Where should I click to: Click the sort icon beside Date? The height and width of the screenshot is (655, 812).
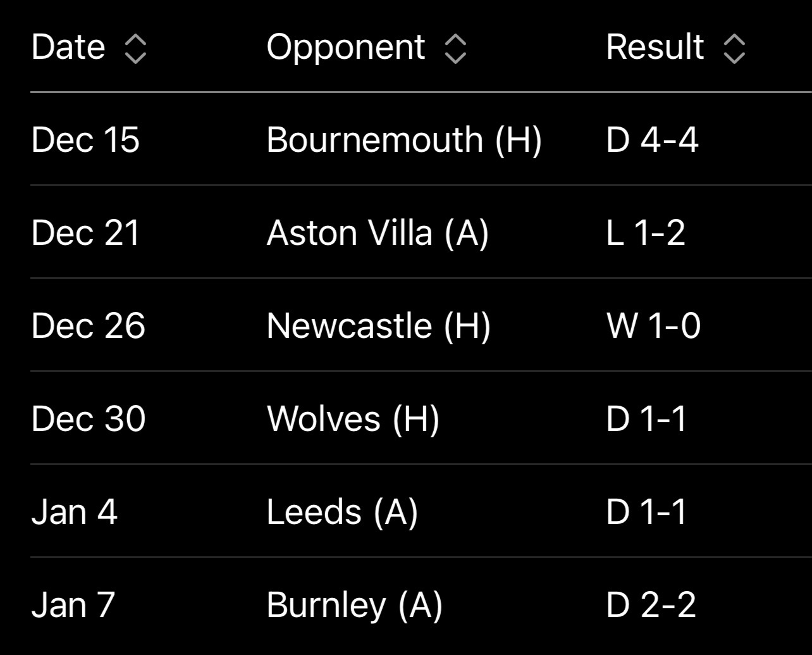click(x=135, y=49)
